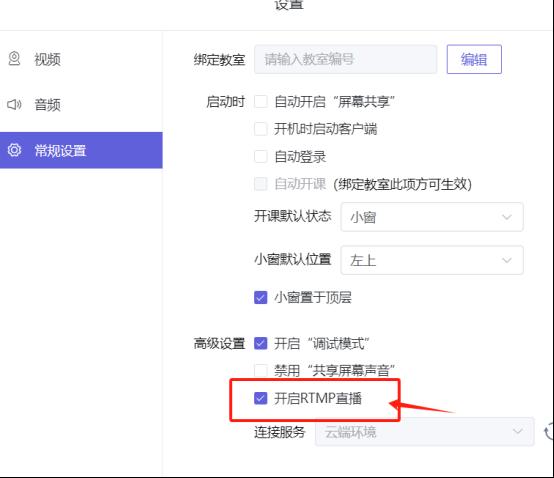
Task: Tick the 禁用"共享屏幕声音" checkbox
Action: pos(261,371)
